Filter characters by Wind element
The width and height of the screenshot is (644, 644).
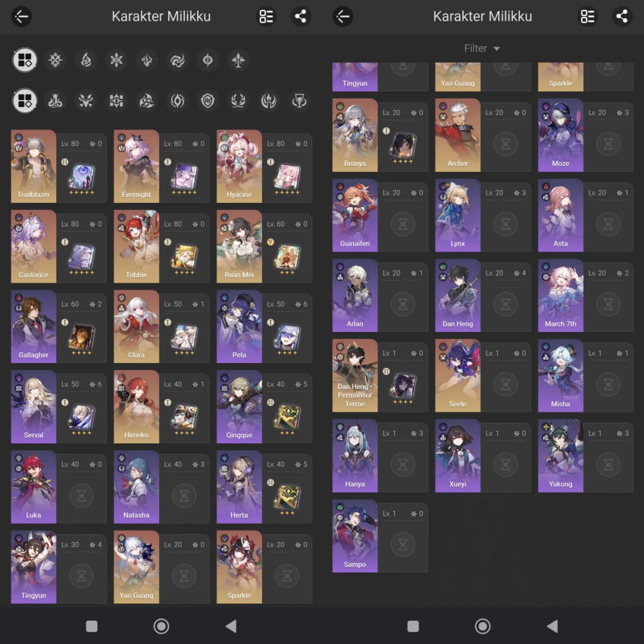click(177, 60)
